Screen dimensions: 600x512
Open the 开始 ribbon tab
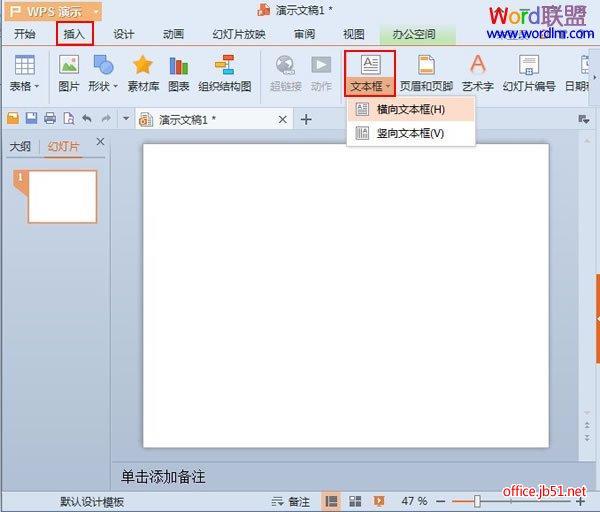[x=25, y=34]
